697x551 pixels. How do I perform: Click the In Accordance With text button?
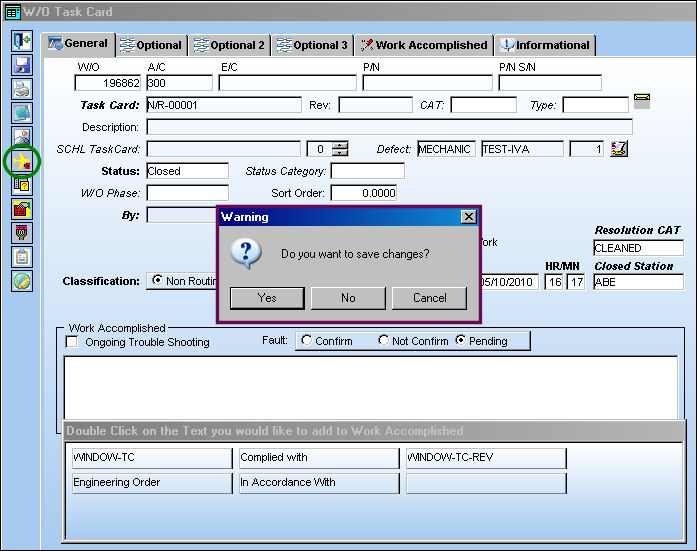pyautogui.click(x=319, y=483)
